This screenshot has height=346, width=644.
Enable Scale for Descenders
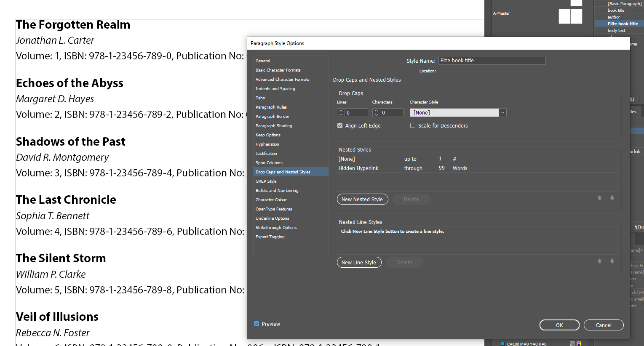(413, 125)
